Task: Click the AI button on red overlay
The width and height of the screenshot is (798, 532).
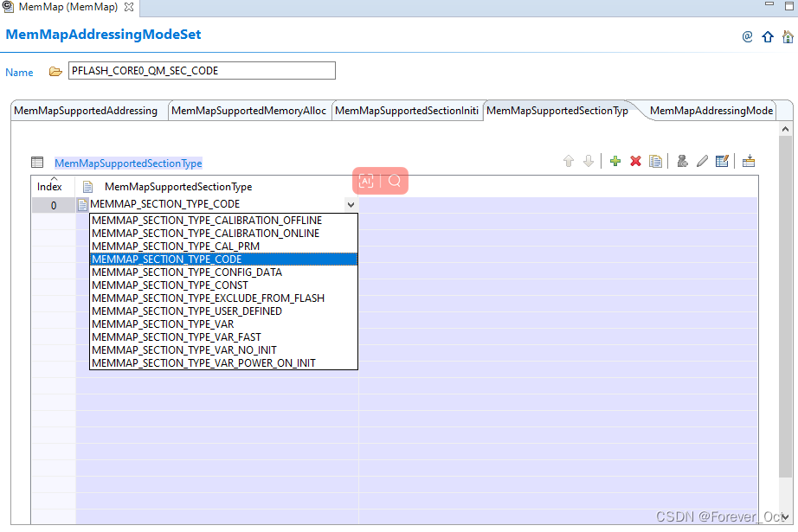Action: click(366, 181)
